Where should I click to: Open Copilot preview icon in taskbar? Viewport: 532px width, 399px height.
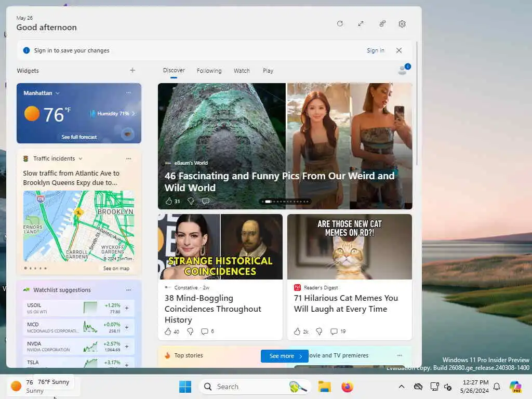point(515,387)
